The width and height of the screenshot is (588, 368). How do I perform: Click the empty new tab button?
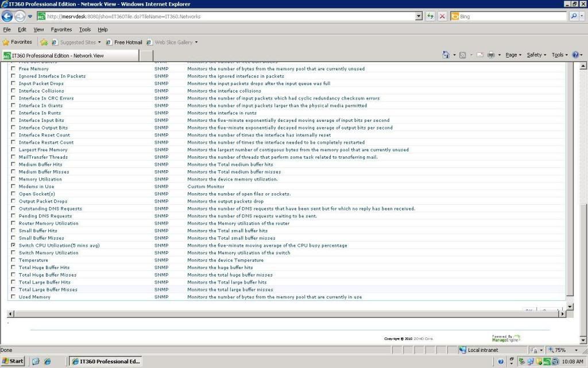[x=146, y=56]
